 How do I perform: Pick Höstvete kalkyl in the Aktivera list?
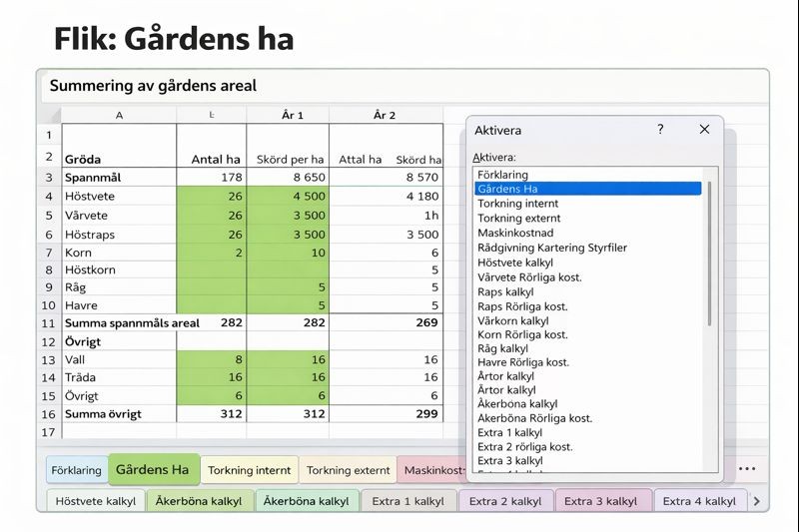tap(517, 262)
